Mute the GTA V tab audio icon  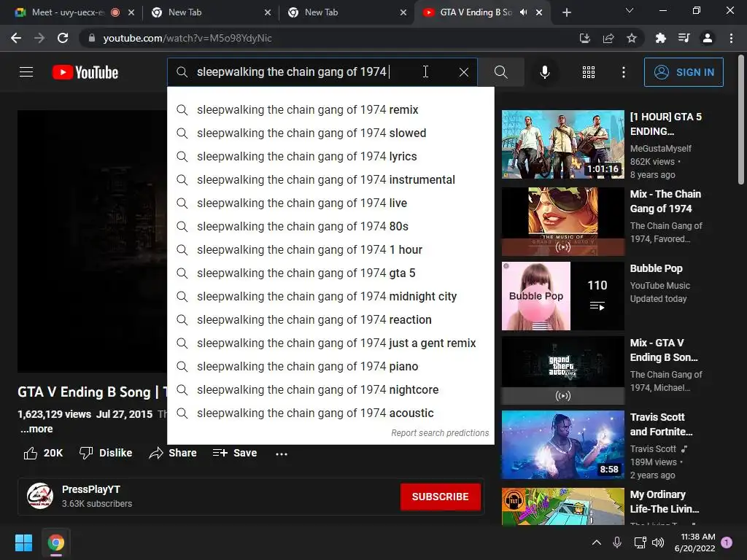[524, 12]
